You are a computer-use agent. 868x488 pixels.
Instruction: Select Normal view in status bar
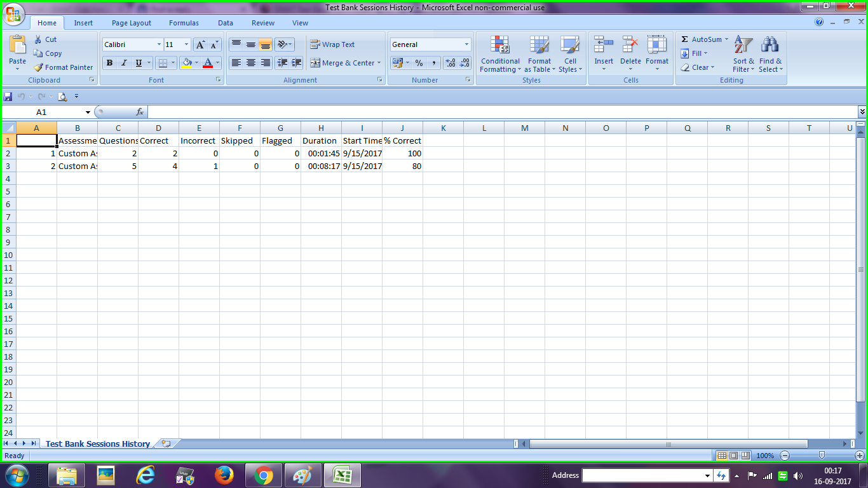click(721, 456)
